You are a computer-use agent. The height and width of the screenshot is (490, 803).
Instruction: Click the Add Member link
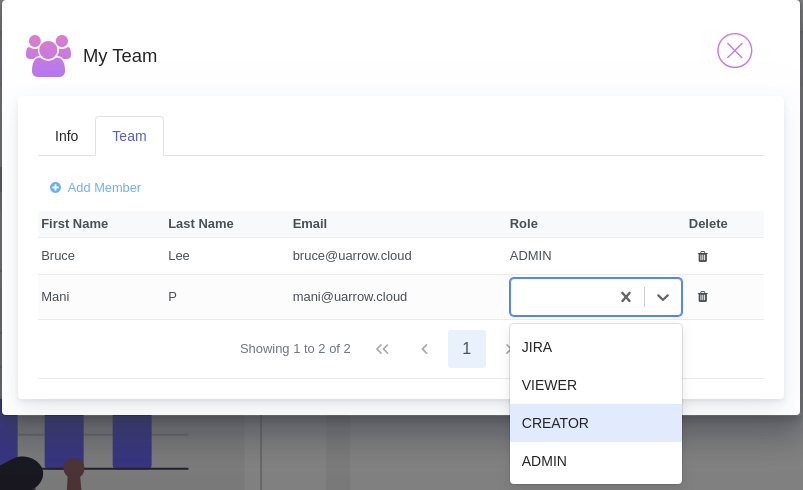[x=104, y=188]
